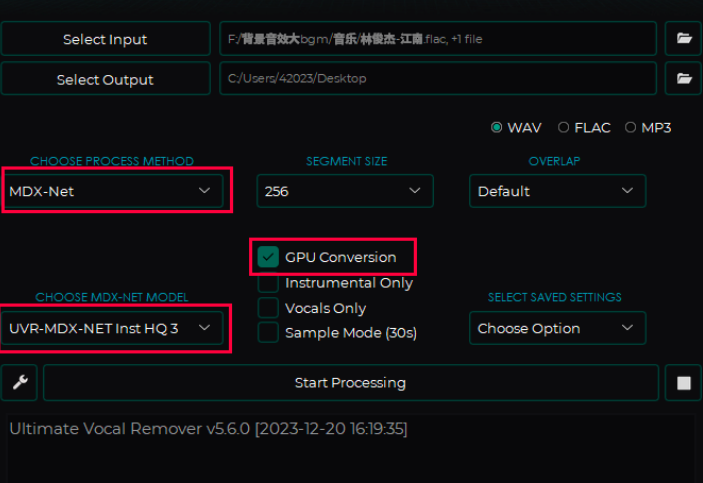Stop processing with square stop icon
Viewport: 703px width, 483px height.
click(684, 383)
